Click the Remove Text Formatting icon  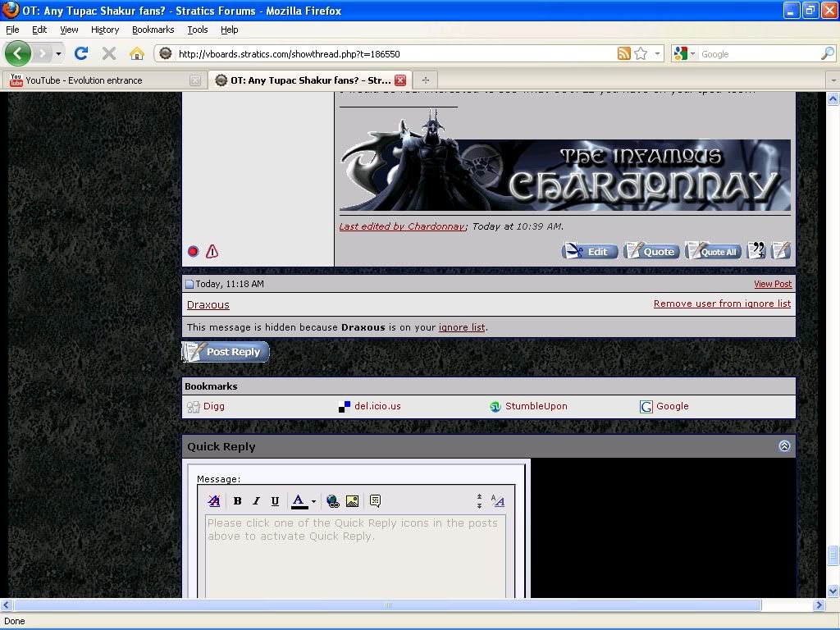(214, 501)
